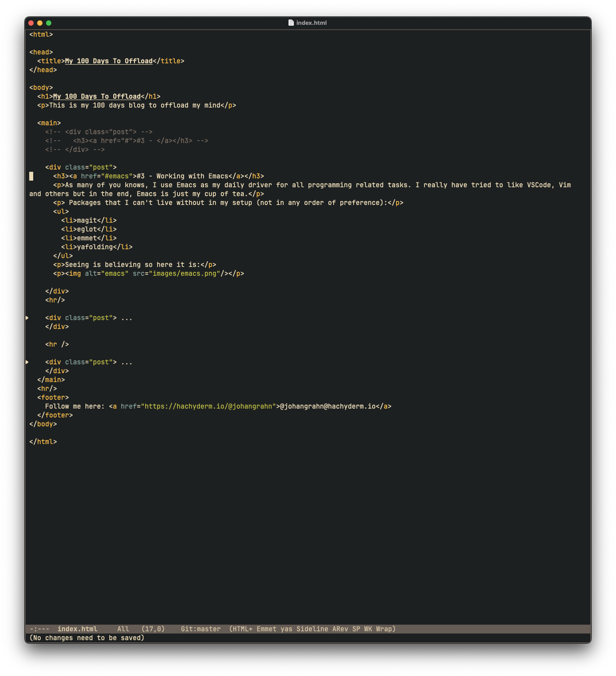Open the HTML+ major mode menu
616x676 pixels.
(x=243, y=629)
